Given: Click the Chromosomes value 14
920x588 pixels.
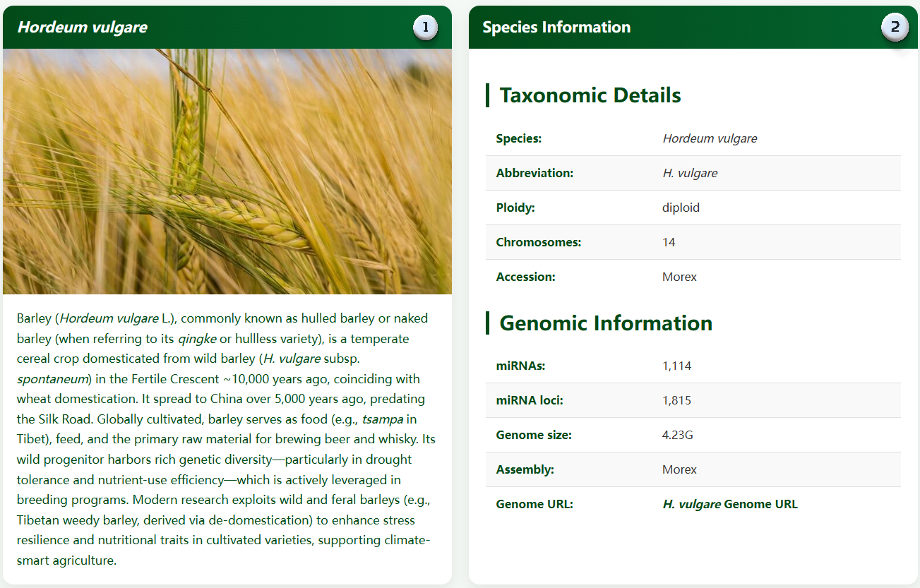Looking at the screenshot, I should coord(669,242).
